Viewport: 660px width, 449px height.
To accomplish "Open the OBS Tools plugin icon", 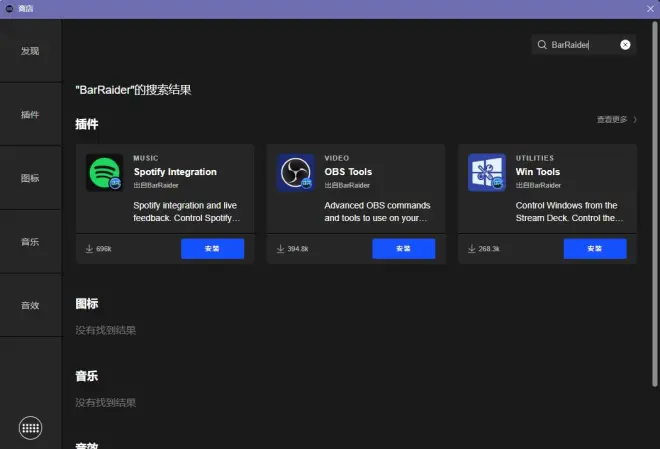I will (x=295, y=173).
